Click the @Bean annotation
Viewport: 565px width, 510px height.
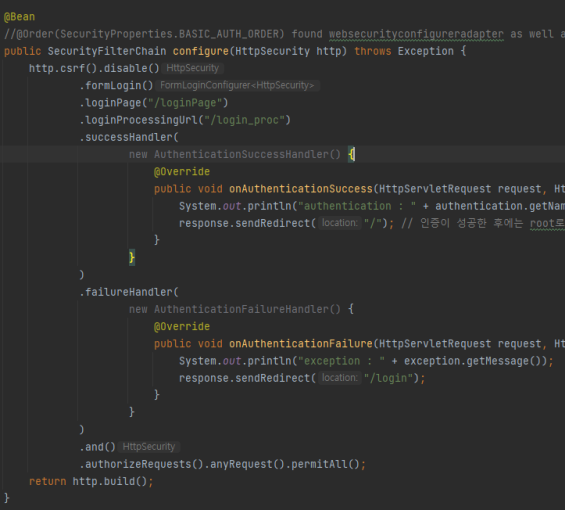click(19, 17)
